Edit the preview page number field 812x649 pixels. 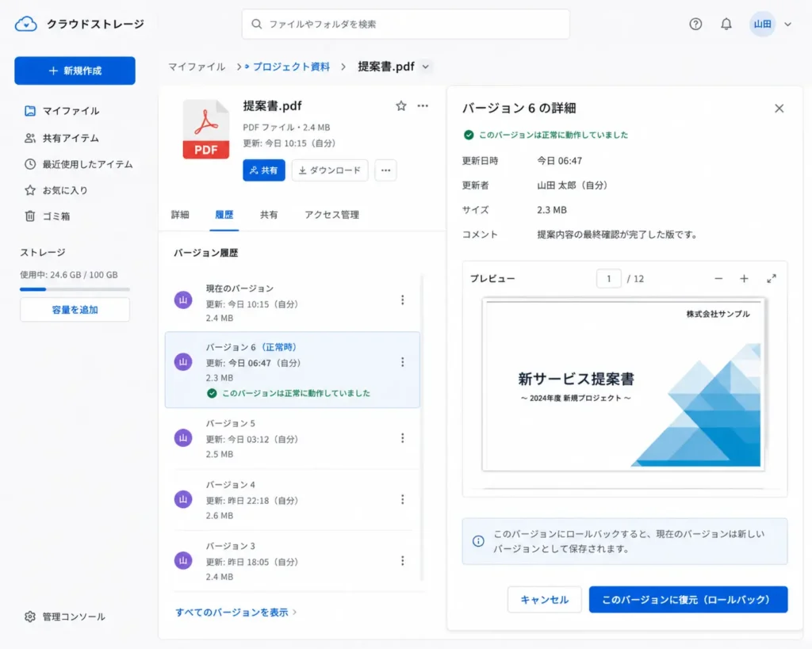(x=608, y=278)
